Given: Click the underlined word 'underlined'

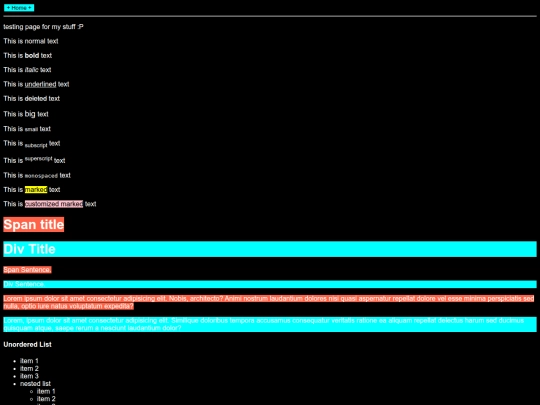Looking at the screenshot, I should pos(40,84).
